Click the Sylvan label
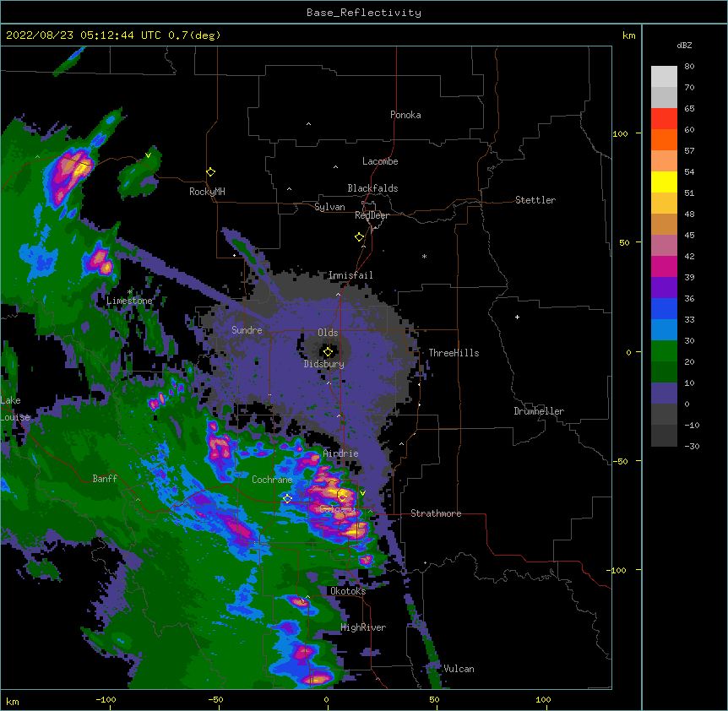 [329, 207]
